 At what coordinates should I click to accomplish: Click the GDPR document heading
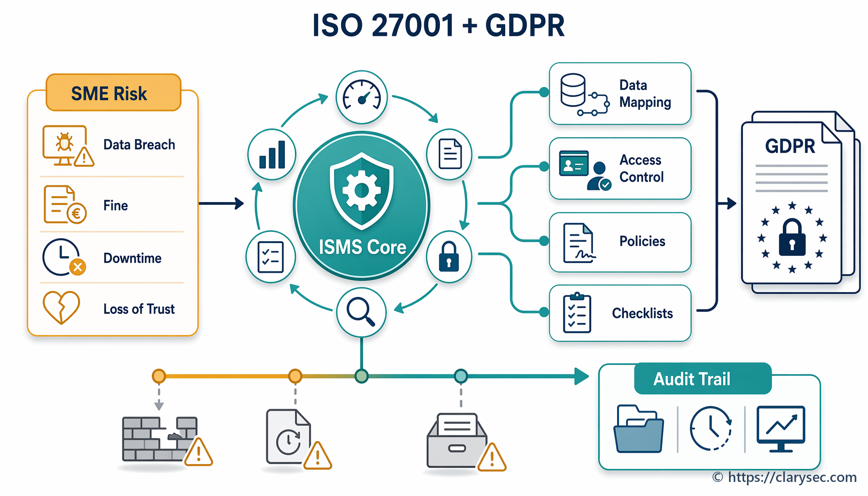point(790,146)
